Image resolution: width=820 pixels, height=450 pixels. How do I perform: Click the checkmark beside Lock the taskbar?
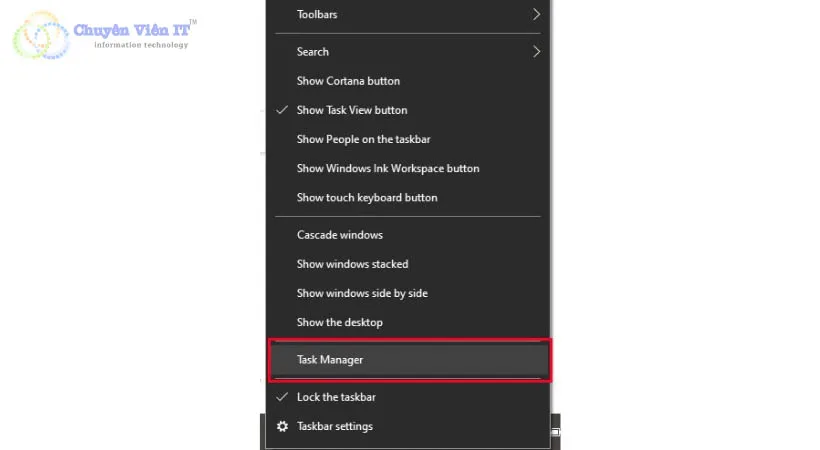pos(282,397)
